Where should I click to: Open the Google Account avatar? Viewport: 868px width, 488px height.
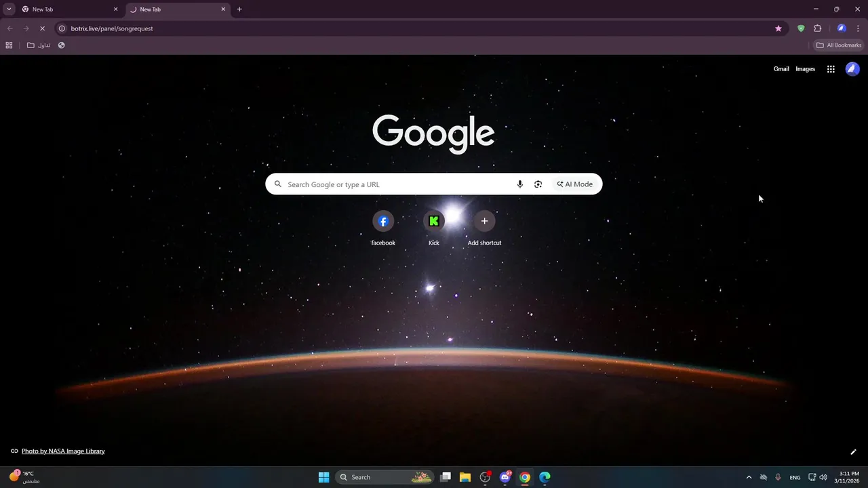tap(852, 69)
